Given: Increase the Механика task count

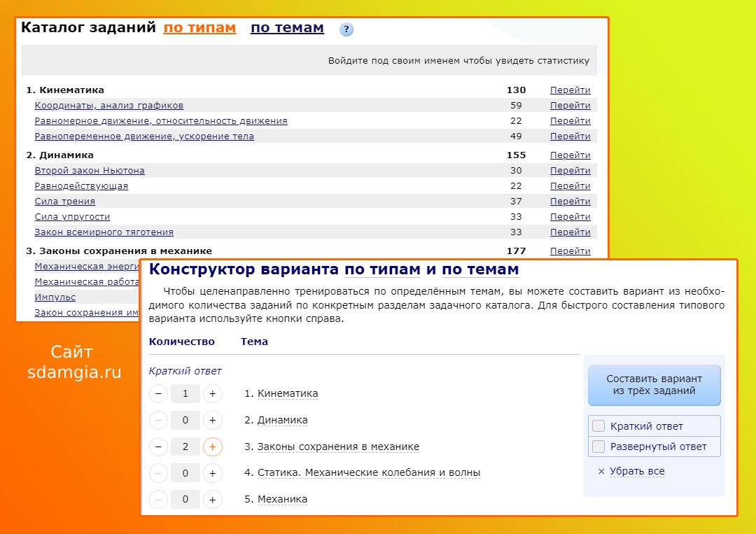Looking at the screenshot, I should click(213, 500).
